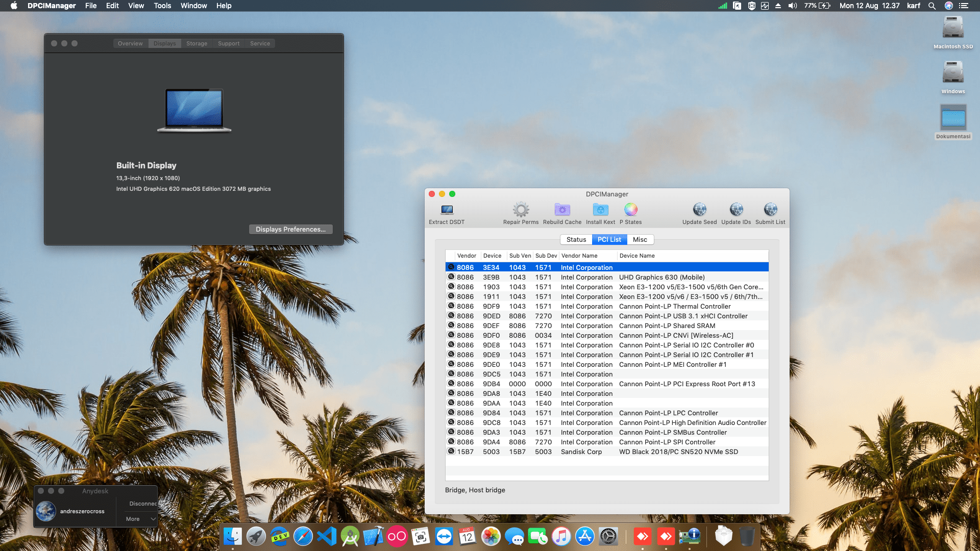This screenshot has width=980, height=551.
Task: Open Safari from the Dock
Action: pyautogui.click(x=303, y=536)
